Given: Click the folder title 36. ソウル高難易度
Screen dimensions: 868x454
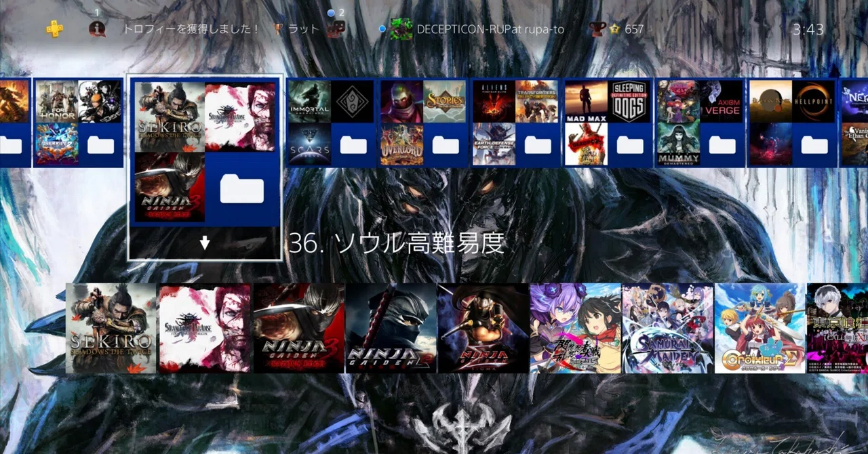Looking at the screenshot, I should click(397, 244).
